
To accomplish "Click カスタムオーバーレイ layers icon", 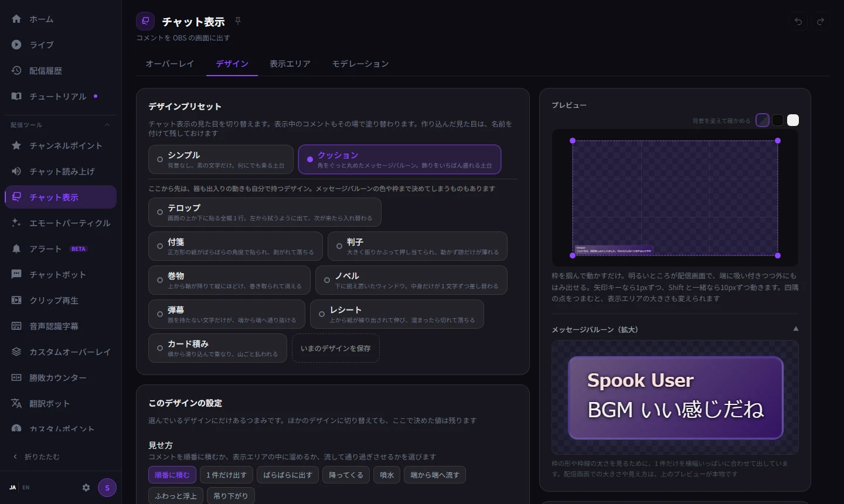I will (16, 352).
